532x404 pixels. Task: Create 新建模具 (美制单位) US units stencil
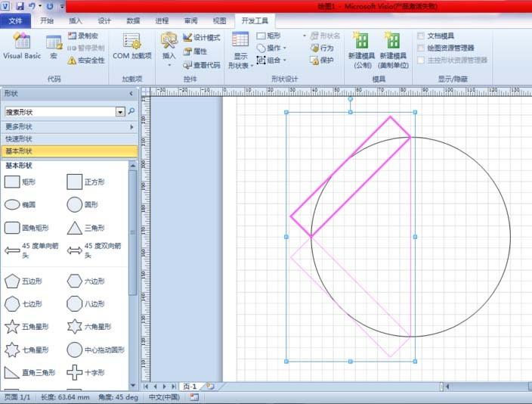point(393,50)
